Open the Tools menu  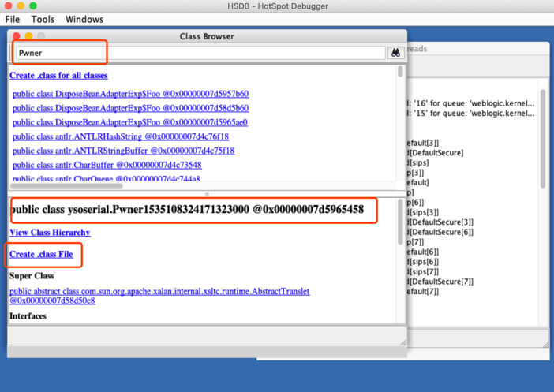[x=43, y=19]
